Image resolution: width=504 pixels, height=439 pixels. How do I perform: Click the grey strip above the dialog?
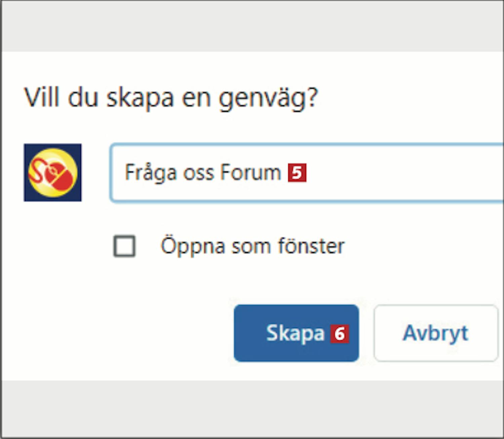tap(252, 26)
